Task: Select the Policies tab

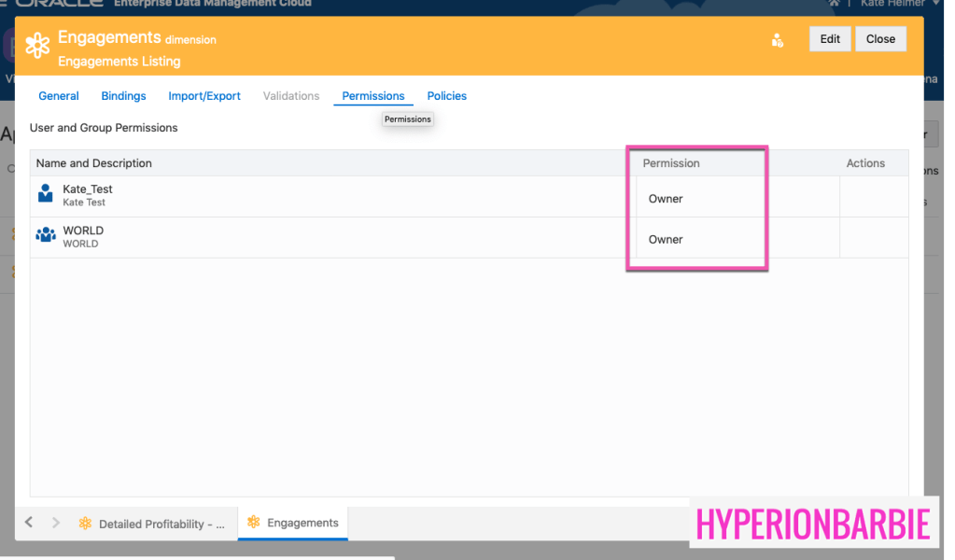Action: [446, 96]
